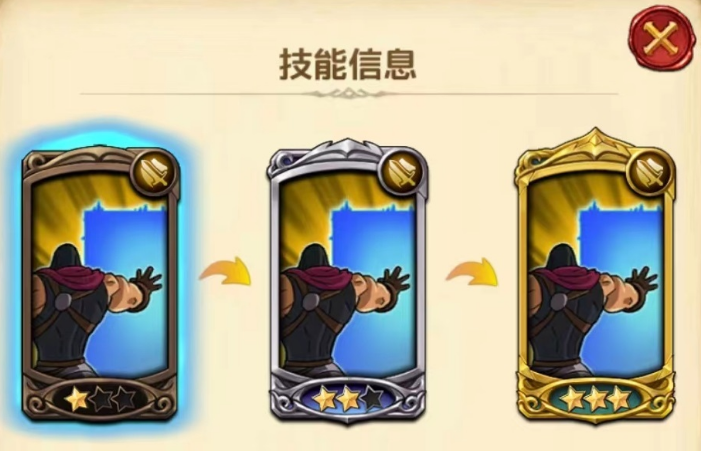Select the bronze one-star skill card
The width and height of the screenshot is (702, 451).
point(100,283)
